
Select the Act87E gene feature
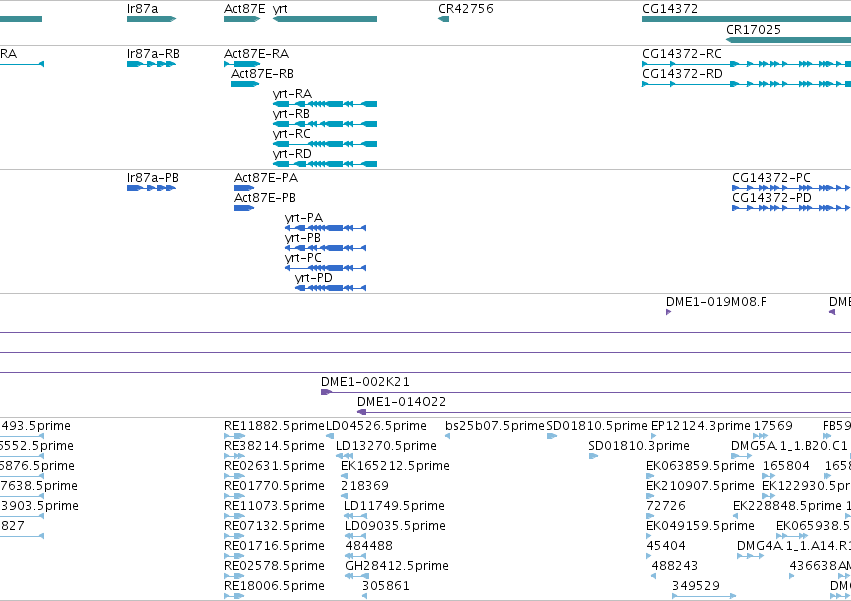[242, 19]
